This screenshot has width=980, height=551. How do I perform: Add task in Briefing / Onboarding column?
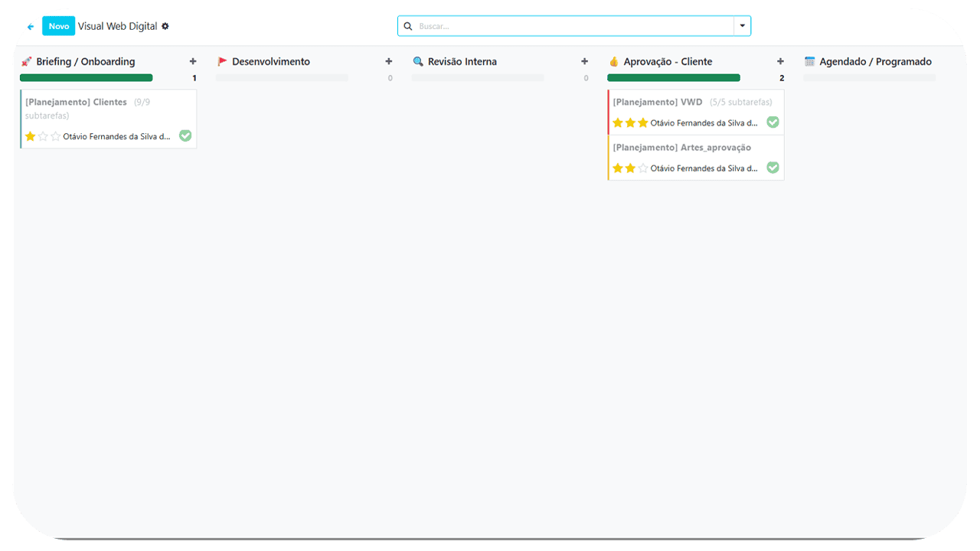pyautogui.click(x=193, y=61)
